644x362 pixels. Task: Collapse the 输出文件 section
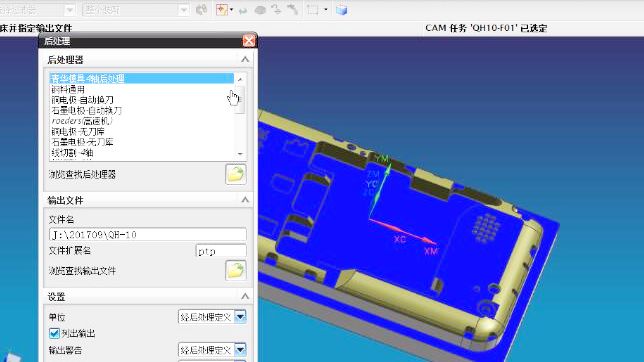(x=245, y=200)
